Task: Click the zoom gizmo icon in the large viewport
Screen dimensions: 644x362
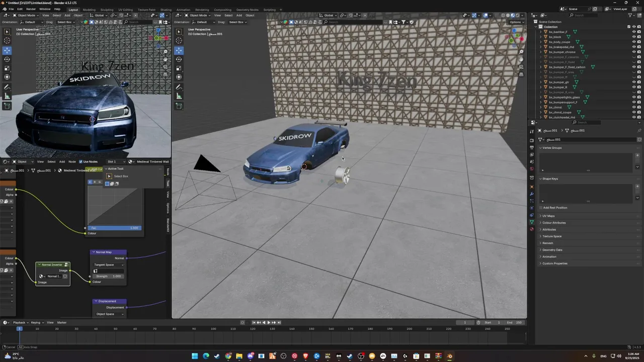Action: [521, 52]
